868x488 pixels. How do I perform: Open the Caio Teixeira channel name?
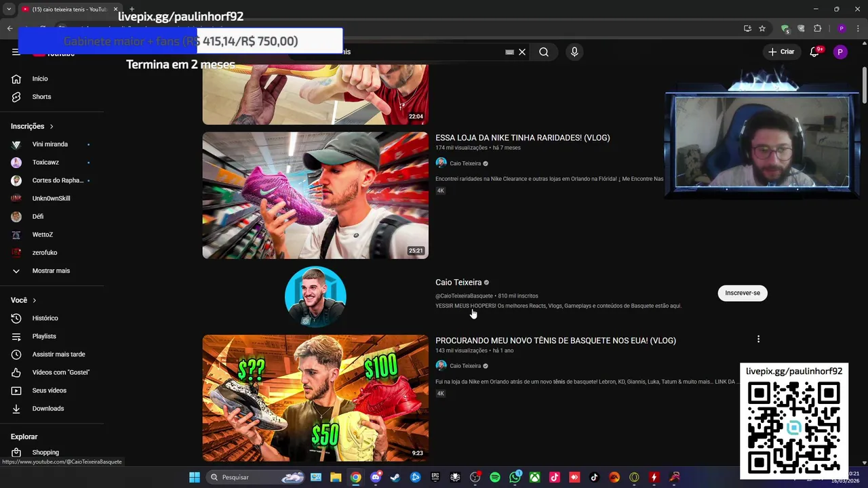pyautogui.click(x=458, y=283)
